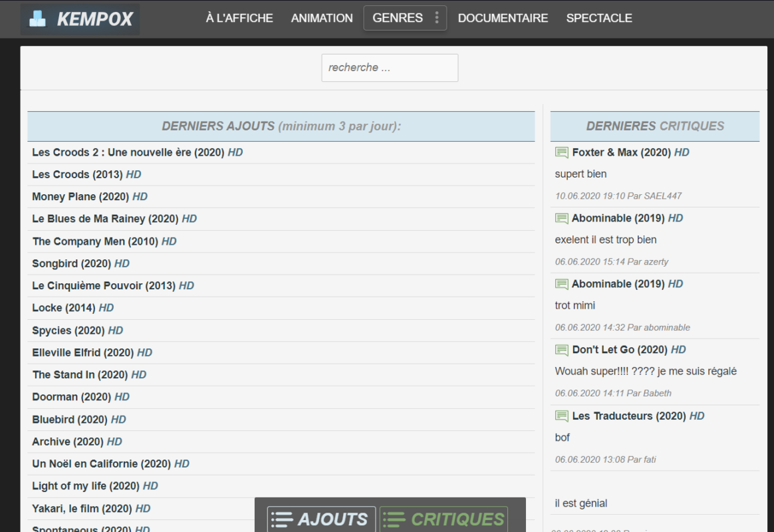
Task: Show the AJOUTS list button
Action: [321, 519]
